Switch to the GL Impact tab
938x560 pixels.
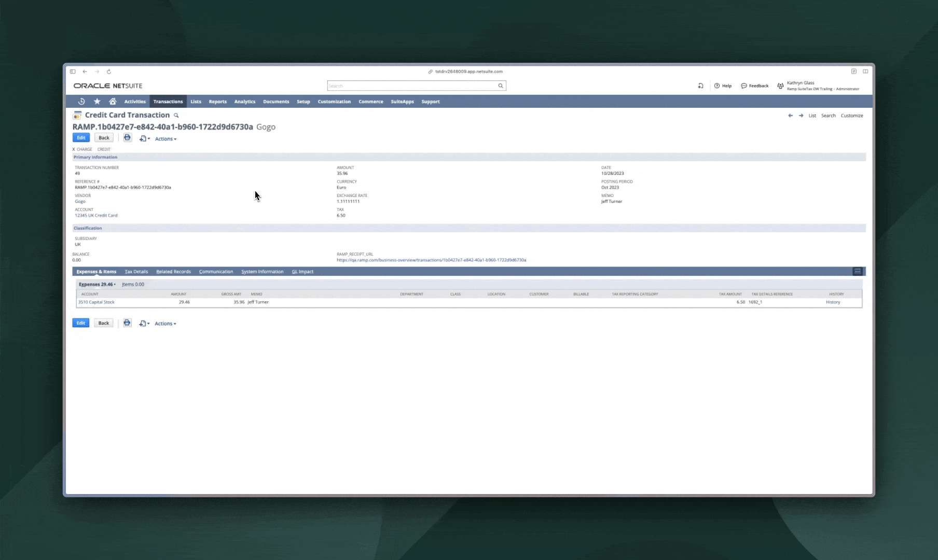click(302, 272)
